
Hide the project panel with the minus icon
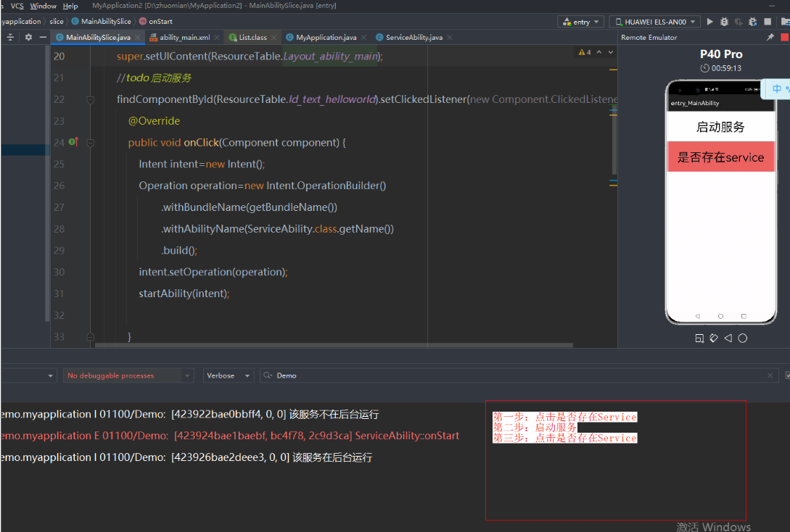(43, 37)
